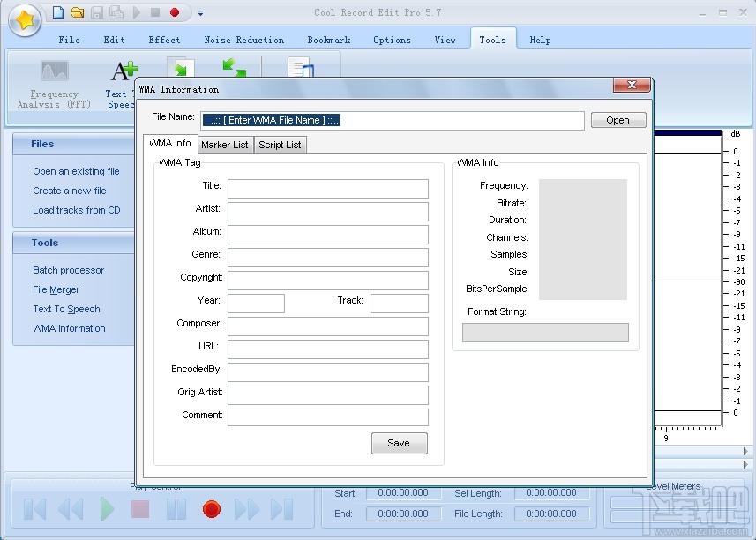Image resolution: width=756 pixels, height=540 pixels.
Task: Open the Effect menu
Action: [x=164, y=40]
